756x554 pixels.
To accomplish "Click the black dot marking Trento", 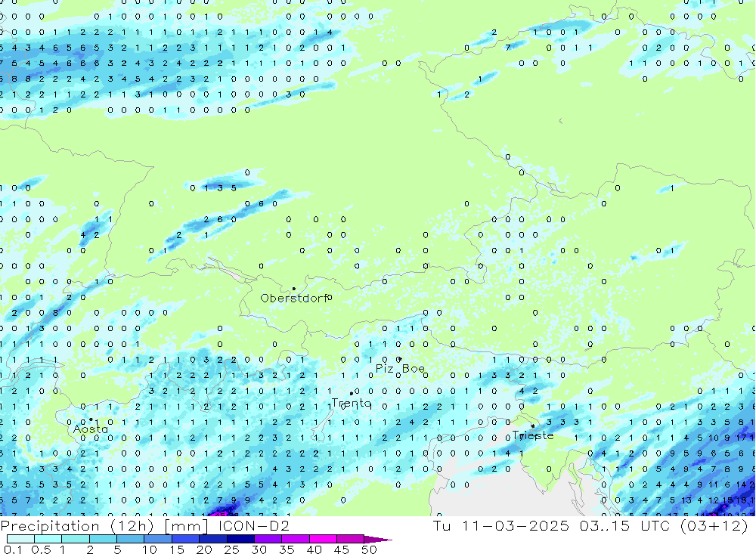I will point(351,394).
